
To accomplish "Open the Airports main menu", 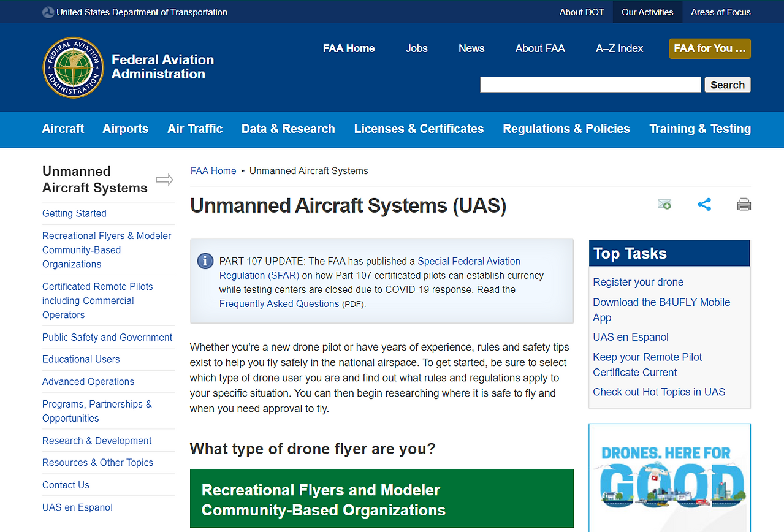I will coord(126,129).
